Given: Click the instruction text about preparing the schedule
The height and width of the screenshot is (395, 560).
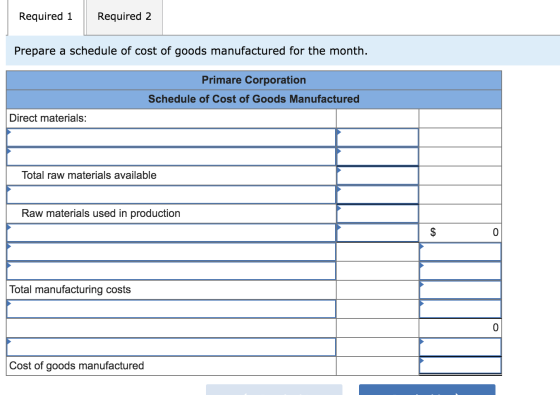Looking at the screenshot, I should (x=191, y=51).
